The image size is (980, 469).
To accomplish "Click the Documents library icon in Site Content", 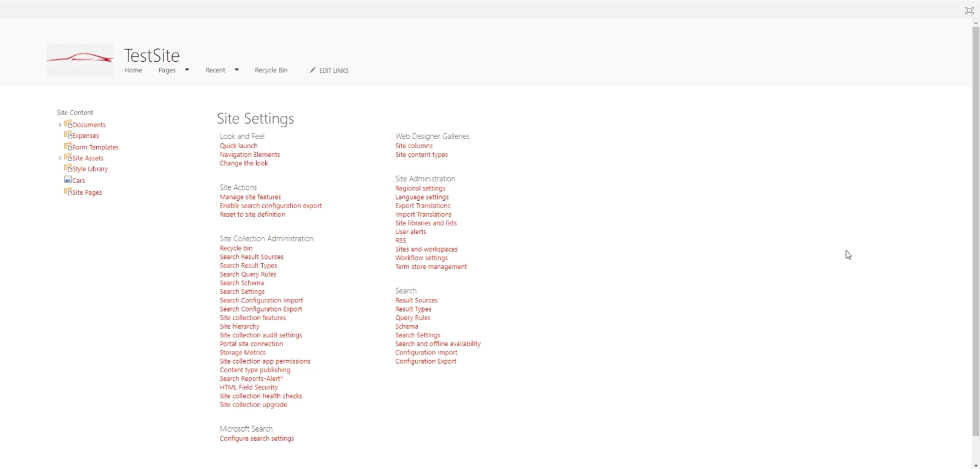I will click(x=68, y=124).
